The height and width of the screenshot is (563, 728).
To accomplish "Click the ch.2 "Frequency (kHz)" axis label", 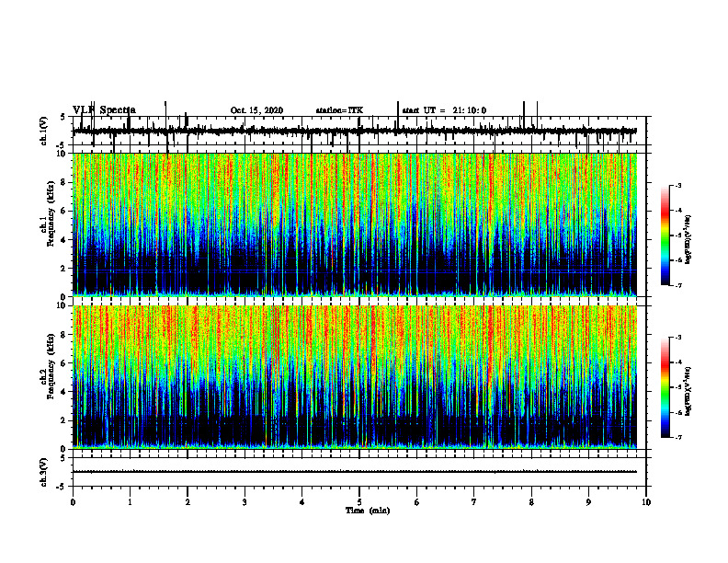I will click(51, 365).
